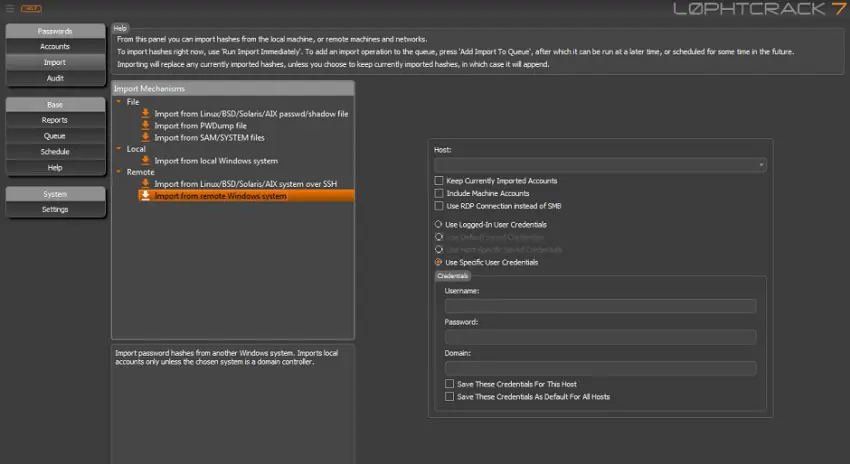Select Import from SAM/SYSTEM files
850x464 pixels.
pyautogui.click(x=209, y=138)
